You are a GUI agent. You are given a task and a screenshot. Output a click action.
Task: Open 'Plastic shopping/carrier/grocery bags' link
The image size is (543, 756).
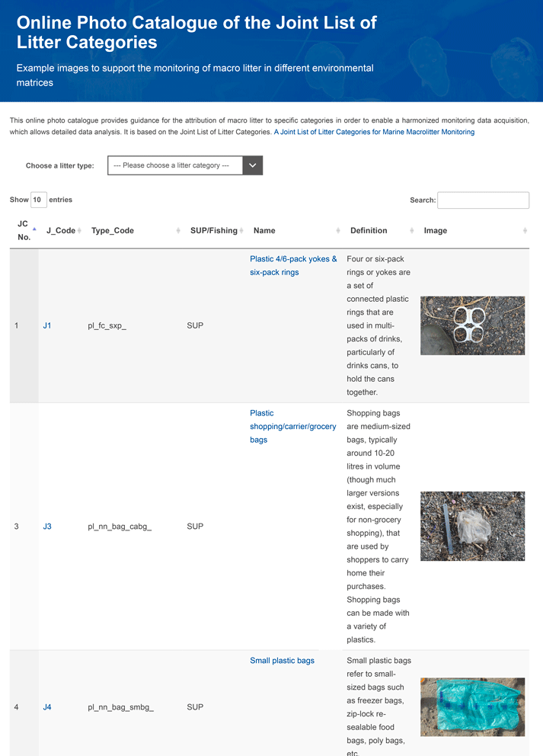pos(293,426)
